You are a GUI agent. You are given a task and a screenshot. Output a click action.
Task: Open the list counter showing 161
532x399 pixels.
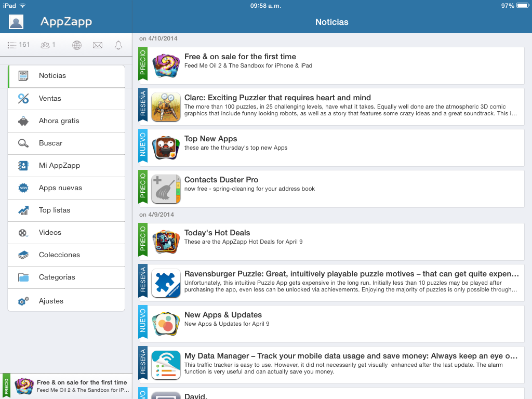[x=19, y=45]
